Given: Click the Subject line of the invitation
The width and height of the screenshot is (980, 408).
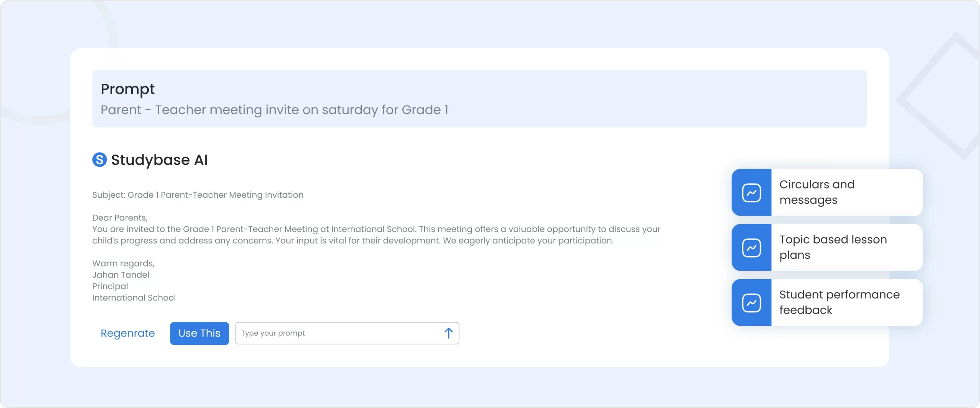Looking at the screenshot, I should point(198,195).
